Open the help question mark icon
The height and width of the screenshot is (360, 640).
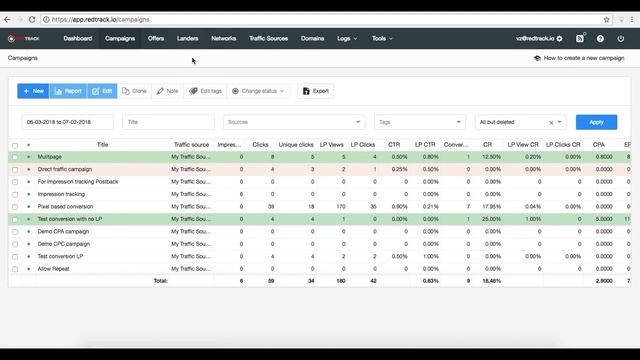[x=600, y=38]
